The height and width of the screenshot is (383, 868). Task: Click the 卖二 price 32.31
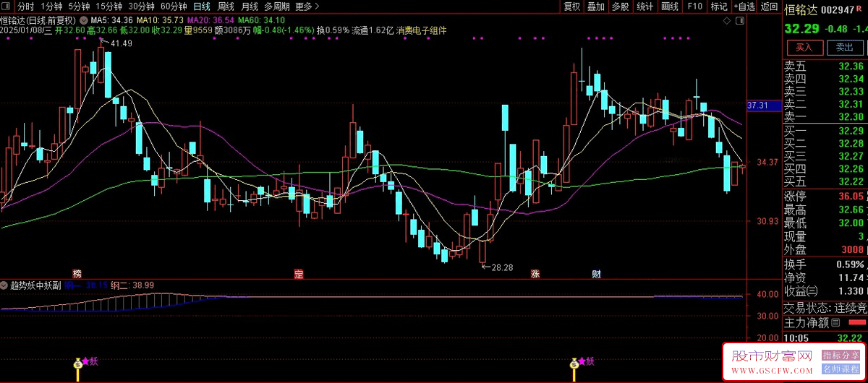click(851, 104)
